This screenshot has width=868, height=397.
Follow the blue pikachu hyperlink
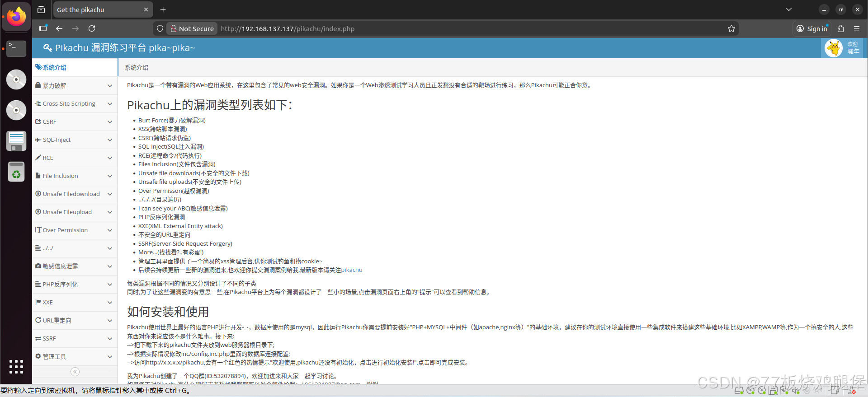[352, 270]
